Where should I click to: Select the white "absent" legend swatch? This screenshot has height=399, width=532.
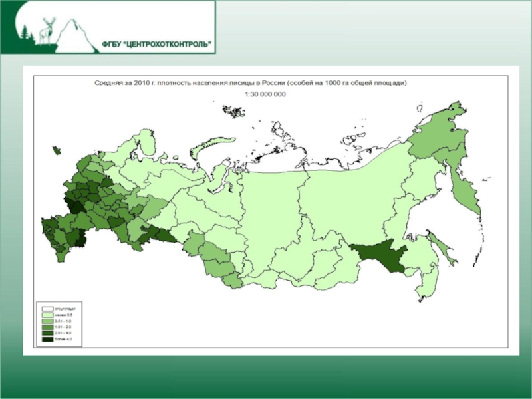pyautogui.click(x=48, y=309)
